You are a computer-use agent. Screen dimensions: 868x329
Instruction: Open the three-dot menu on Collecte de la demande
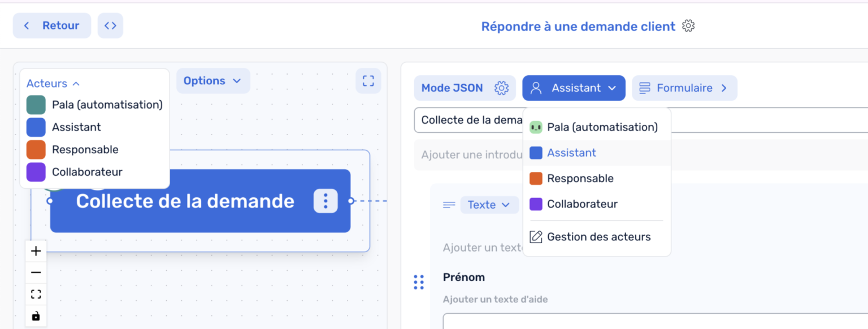325,201
